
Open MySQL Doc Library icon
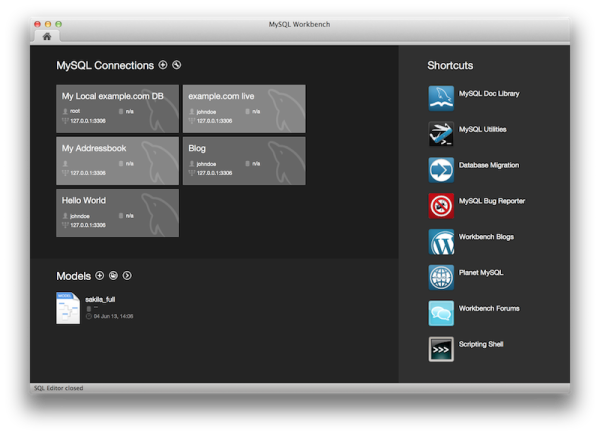[x=441, y=98]
